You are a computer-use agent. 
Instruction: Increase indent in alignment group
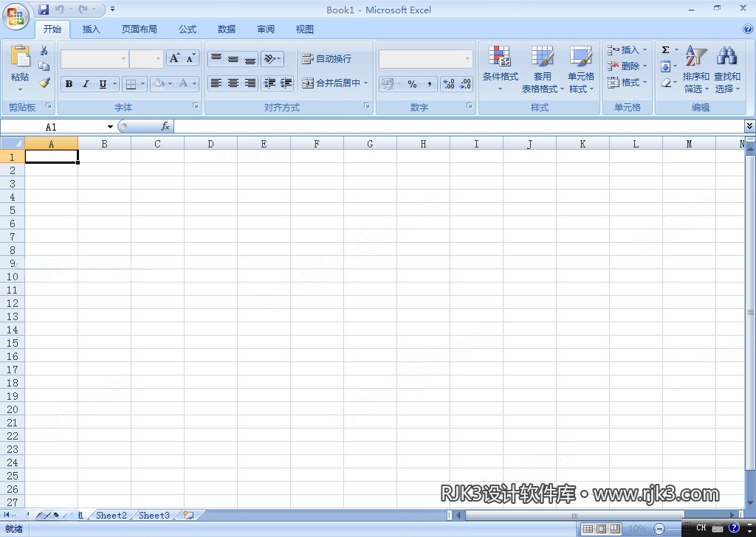(x=286, y=83)
